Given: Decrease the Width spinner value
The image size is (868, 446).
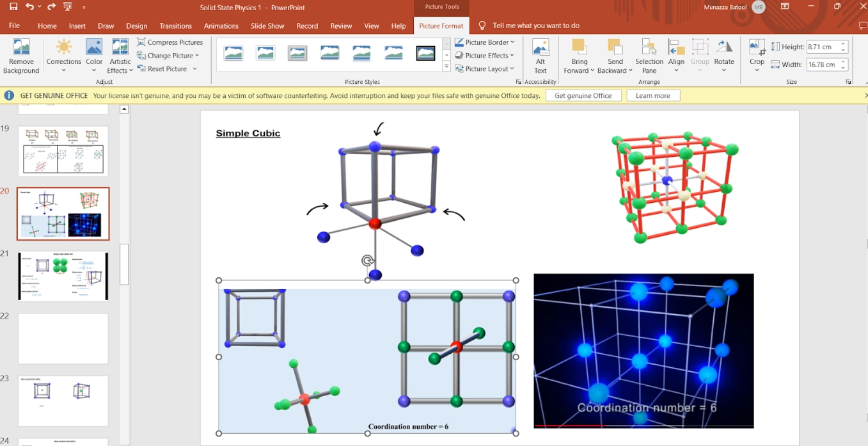Looking at the screenshot, I should coord(844,68).
